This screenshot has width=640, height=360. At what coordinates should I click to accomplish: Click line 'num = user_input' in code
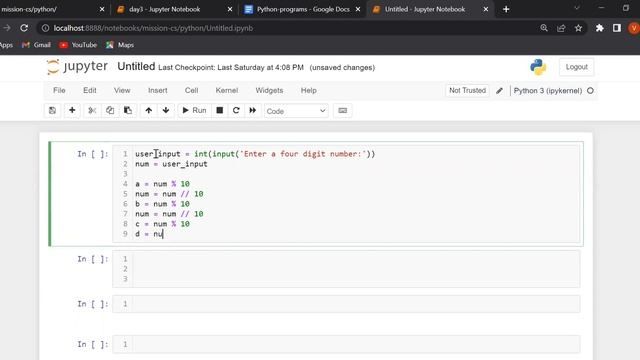pos(171,164)
